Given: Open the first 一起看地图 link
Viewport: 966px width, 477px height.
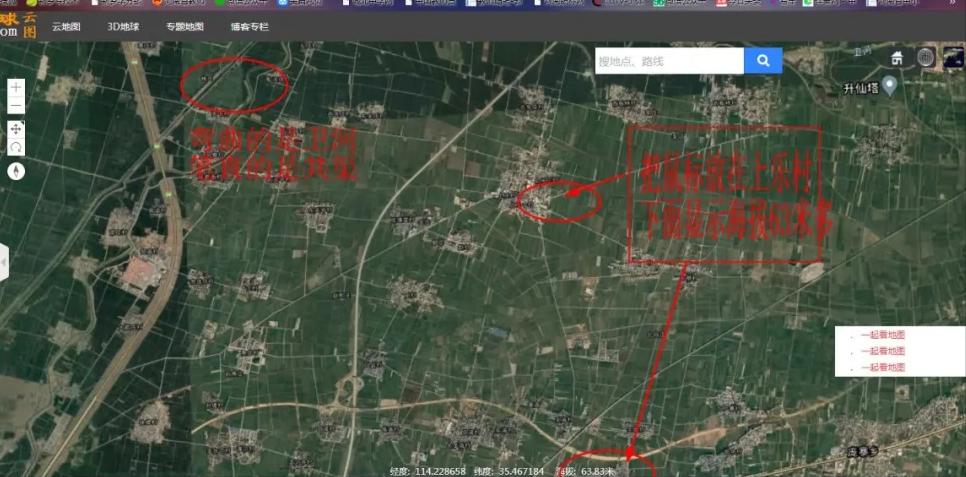Looking at the screenshot, I should pyautogui.click(x=883, y=335).
